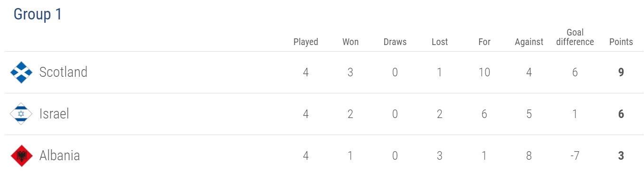Screen dimensions: 644x173
Task: Click the Against column header
Action: [529, 42]
